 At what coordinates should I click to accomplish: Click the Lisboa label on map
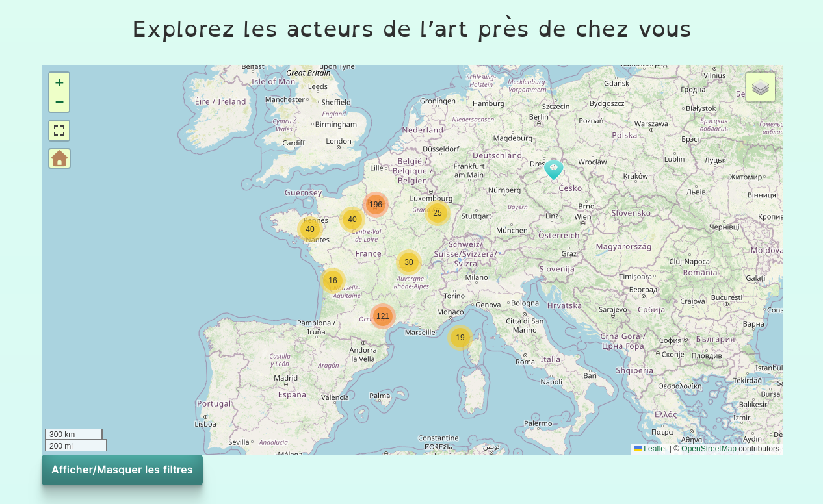tap(205, 423)
